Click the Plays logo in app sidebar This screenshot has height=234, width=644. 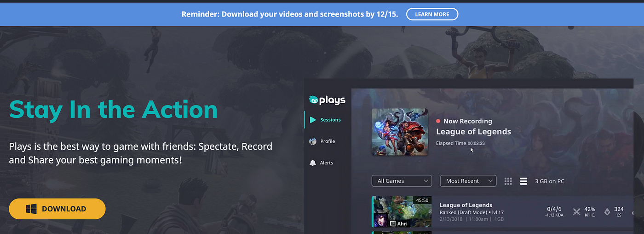pos(327,99)
